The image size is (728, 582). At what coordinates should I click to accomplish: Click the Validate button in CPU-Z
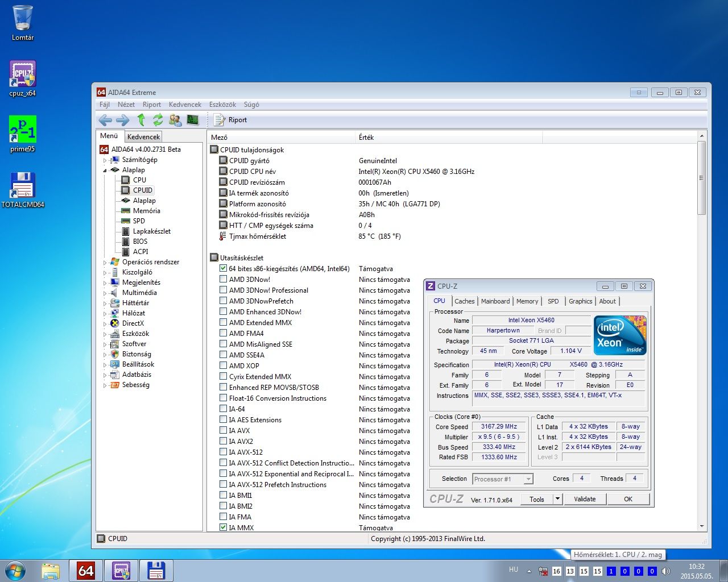[x=585, y=499]
